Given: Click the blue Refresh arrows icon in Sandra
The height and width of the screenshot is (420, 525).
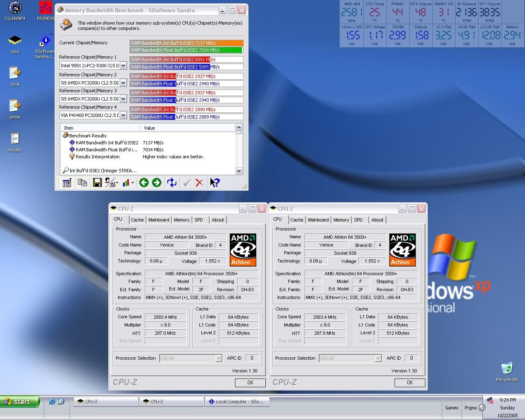Looking at the screenshot, I should (x=172, y=183).
